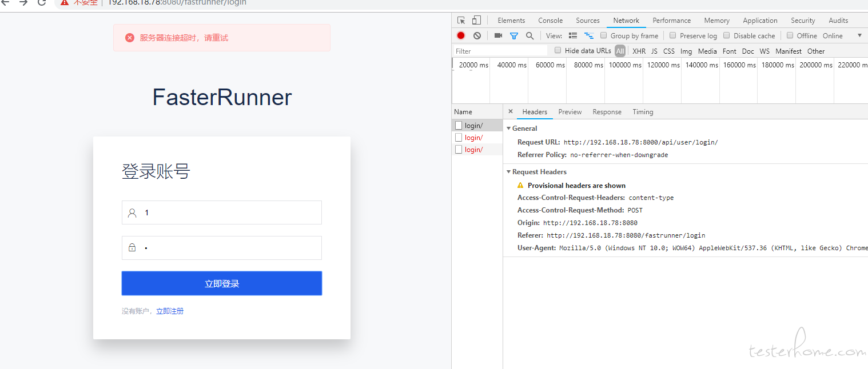Stop recording network log (red dot)
Image resolution: width=868 pixels, height=369 pixels.
pos(461,35)
